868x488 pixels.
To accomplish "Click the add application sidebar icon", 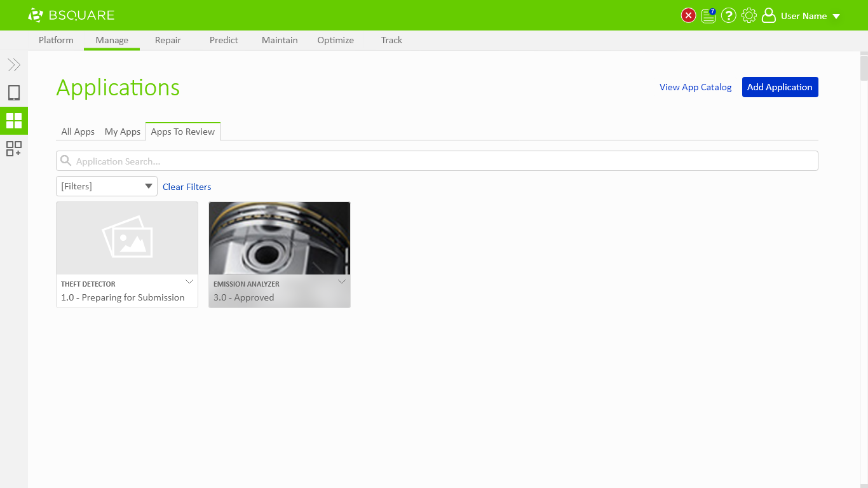I will point(14,149).
